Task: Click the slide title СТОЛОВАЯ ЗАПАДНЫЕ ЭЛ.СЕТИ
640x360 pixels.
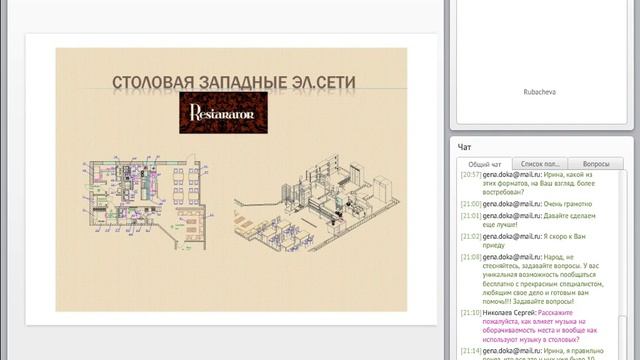Action: (x=234, y=82)
